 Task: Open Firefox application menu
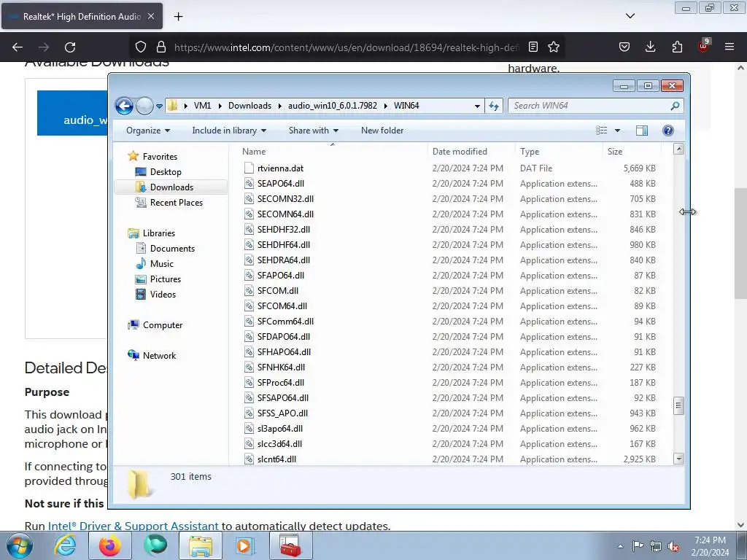click(x=729, y=47)
